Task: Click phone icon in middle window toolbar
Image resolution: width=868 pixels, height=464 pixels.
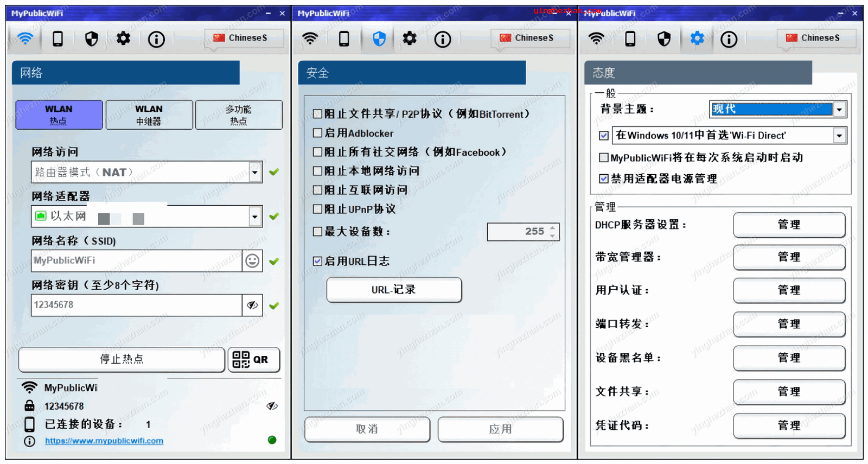Action: [x=344, y=39]
